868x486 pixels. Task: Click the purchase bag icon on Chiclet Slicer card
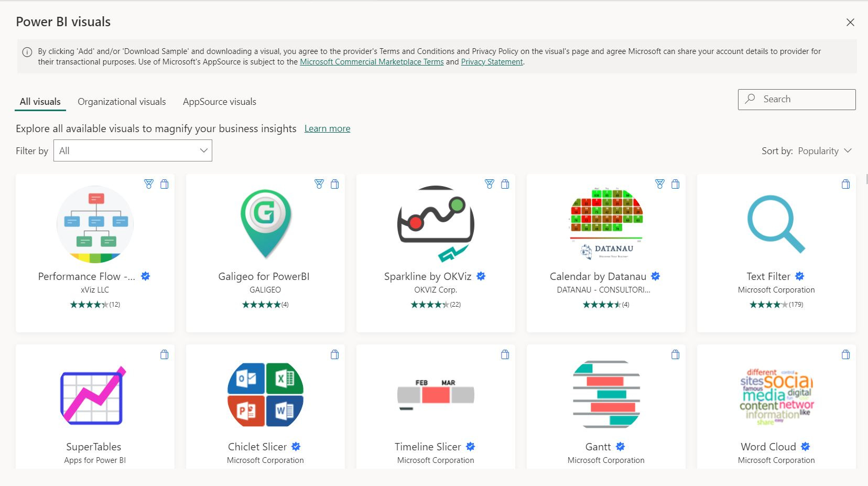coord(335,354)
